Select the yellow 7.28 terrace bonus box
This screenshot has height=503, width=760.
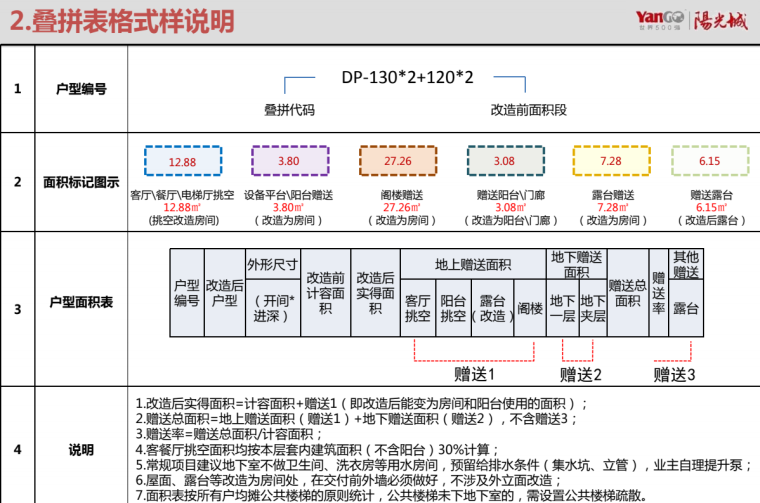pyautogui.click(x=610, y=161)
